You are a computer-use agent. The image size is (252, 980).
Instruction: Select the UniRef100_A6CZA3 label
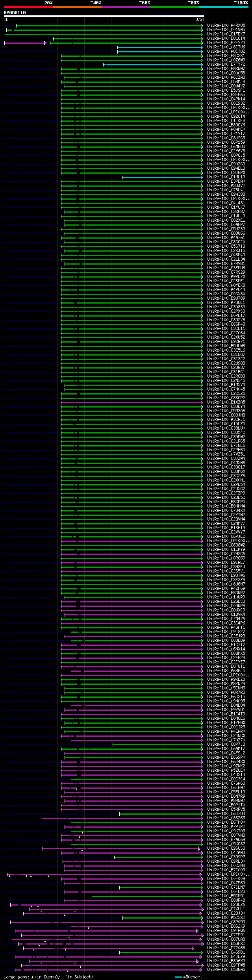tap(226, 78)
